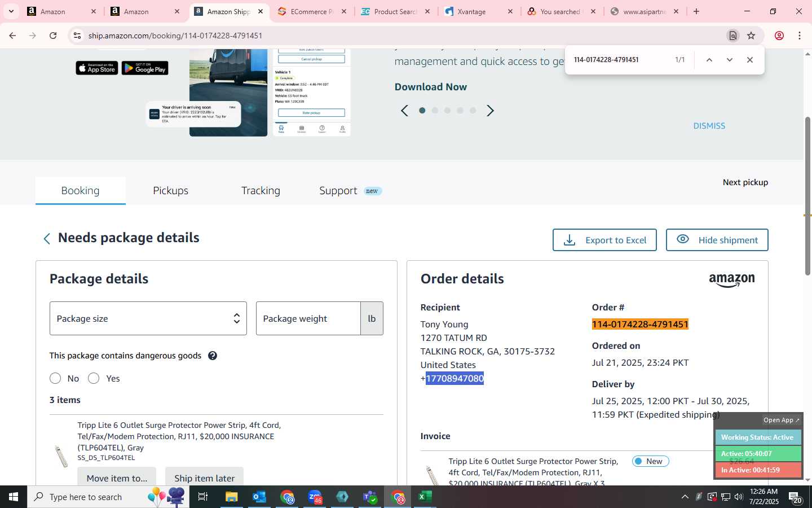
Task: Open dangerous goods help icon
Action: click(x=213, y=356)
